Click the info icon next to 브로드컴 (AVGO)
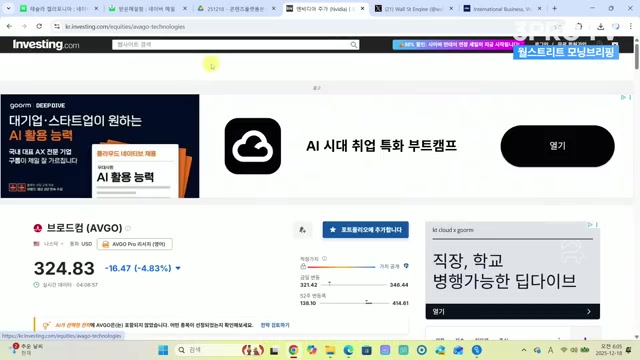The height and width of the screenshot is (360, 640). [128, 228]
